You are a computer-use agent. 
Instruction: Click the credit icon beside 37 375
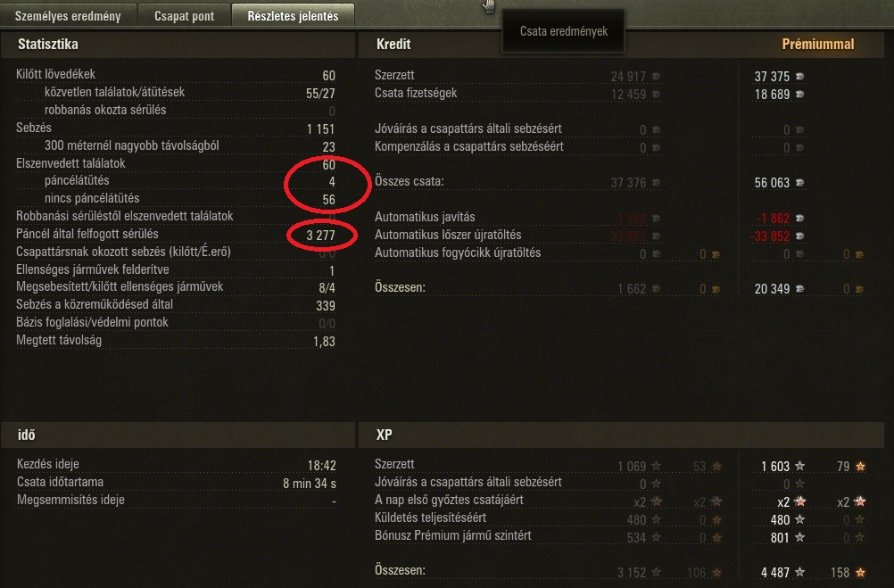point(800,77)
